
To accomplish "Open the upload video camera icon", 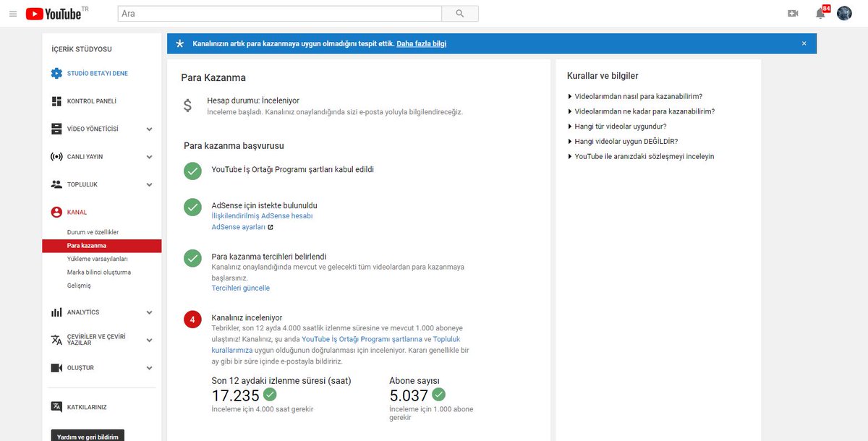I will click(x=793, y=14).
